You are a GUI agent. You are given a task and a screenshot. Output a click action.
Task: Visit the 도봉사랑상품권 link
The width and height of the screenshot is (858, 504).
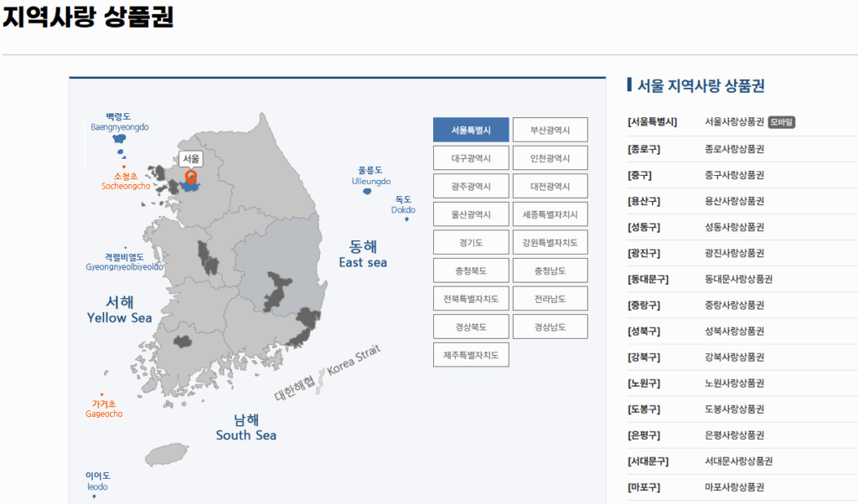(734, 409)
